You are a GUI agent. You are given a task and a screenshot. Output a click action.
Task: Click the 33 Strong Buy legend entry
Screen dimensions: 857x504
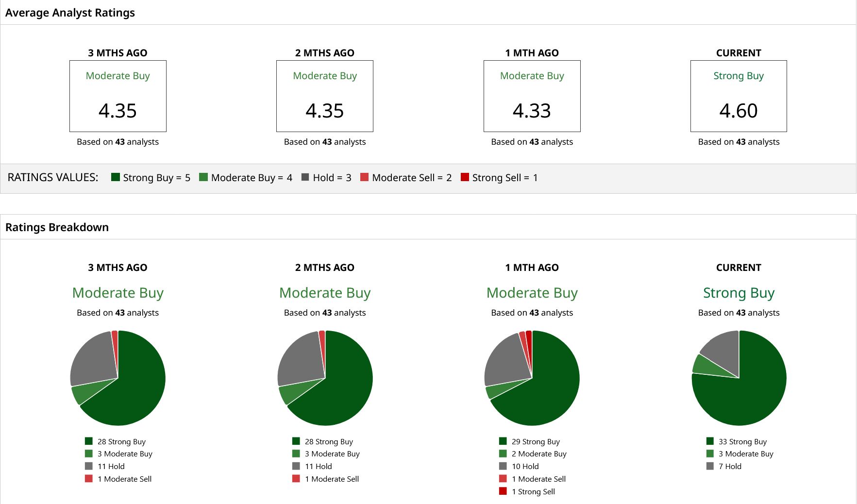[x=737, y=441]
